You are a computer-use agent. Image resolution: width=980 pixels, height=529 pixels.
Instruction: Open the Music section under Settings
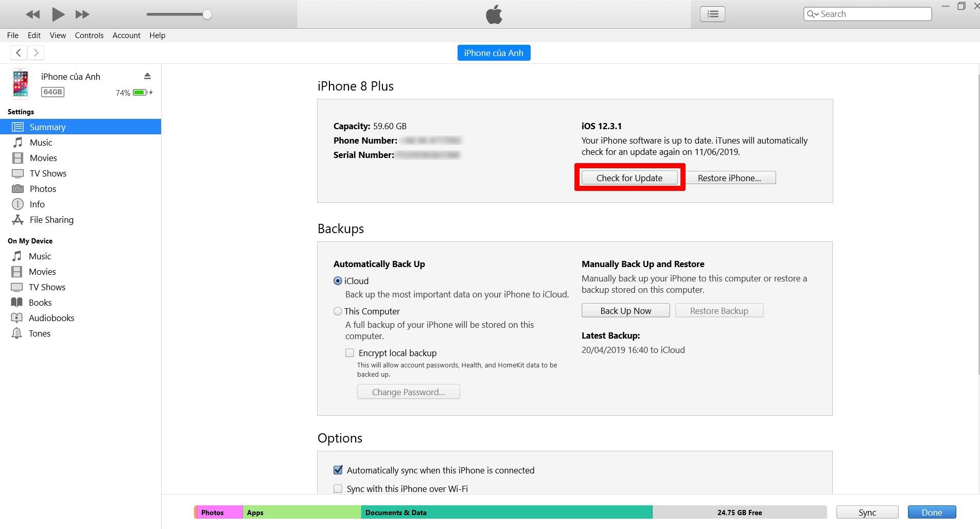click(41, 142)
